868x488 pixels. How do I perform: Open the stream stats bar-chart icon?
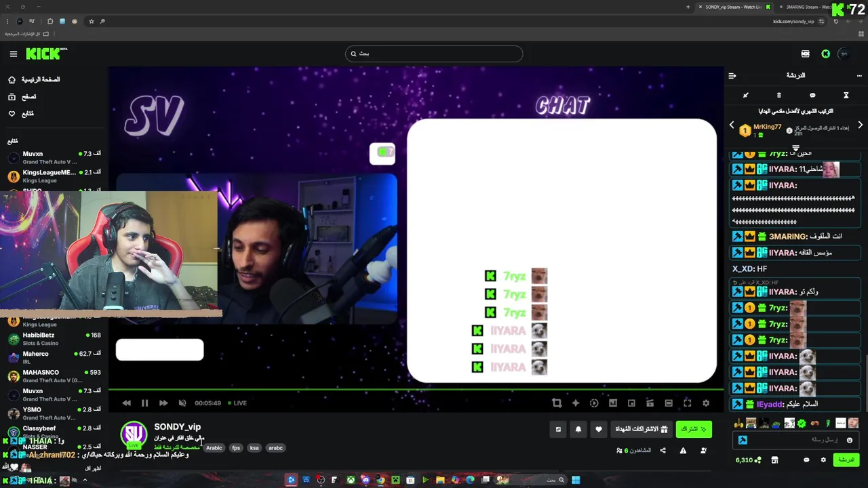click(613, 403)
